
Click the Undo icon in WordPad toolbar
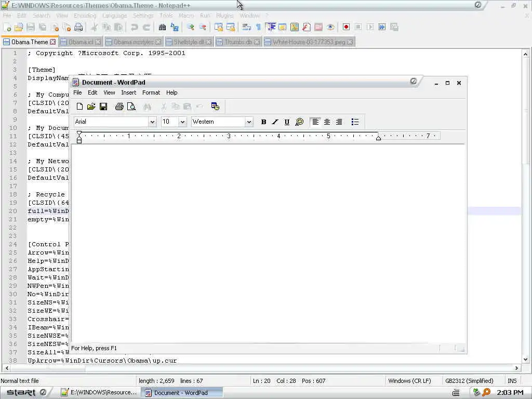(x=199, y=107)
